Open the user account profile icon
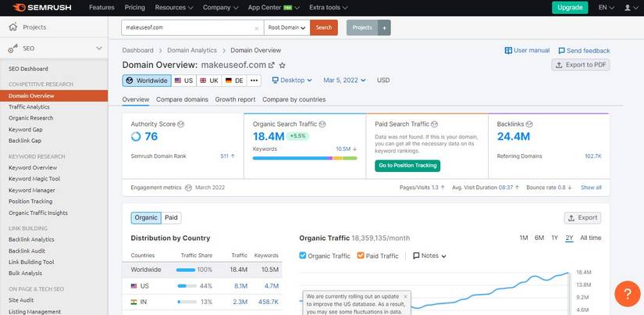644x315 pixels. (x=629, y=7)
